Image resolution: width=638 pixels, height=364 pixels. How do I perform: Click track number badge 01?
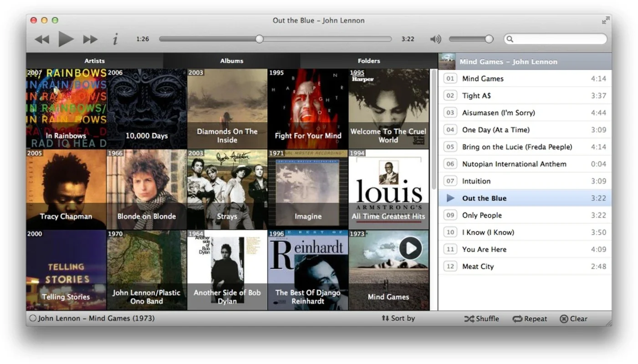coord(450,79)
